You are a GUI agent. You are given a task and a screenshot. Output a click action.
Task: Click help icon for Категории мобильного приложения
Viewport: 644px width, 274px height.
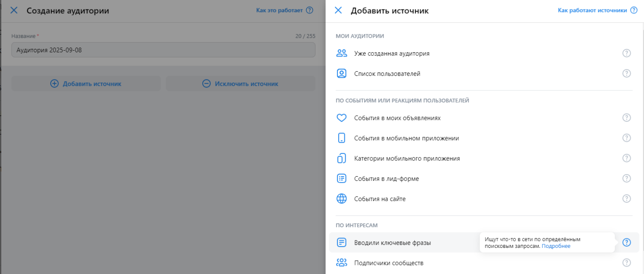coord(626,158)
